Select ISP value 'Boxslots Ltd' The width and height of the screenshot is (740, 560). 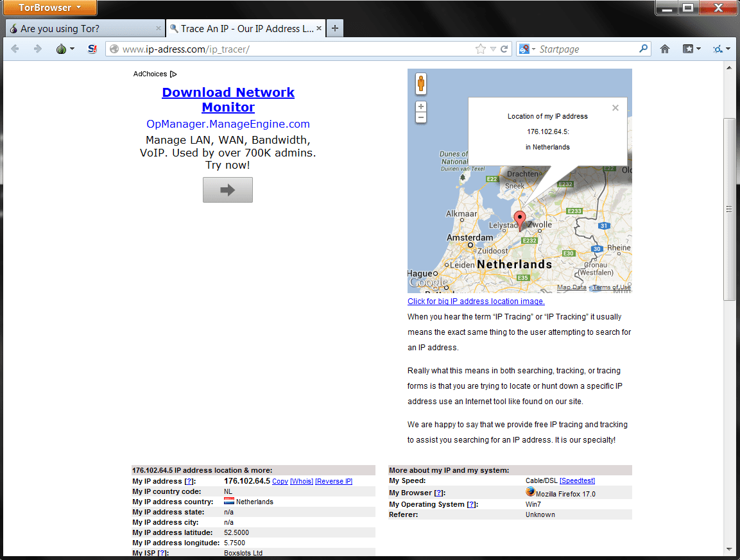(243, 553)
